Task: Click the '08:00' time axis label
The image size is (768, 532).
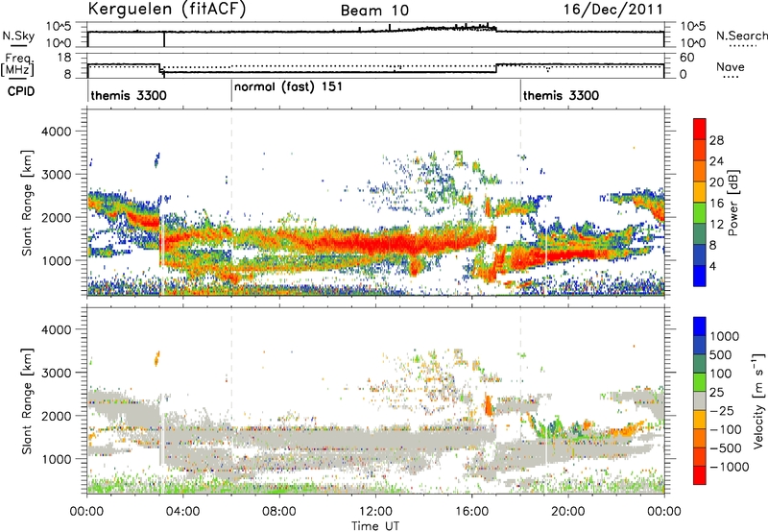Action: [x=279, y=512]
